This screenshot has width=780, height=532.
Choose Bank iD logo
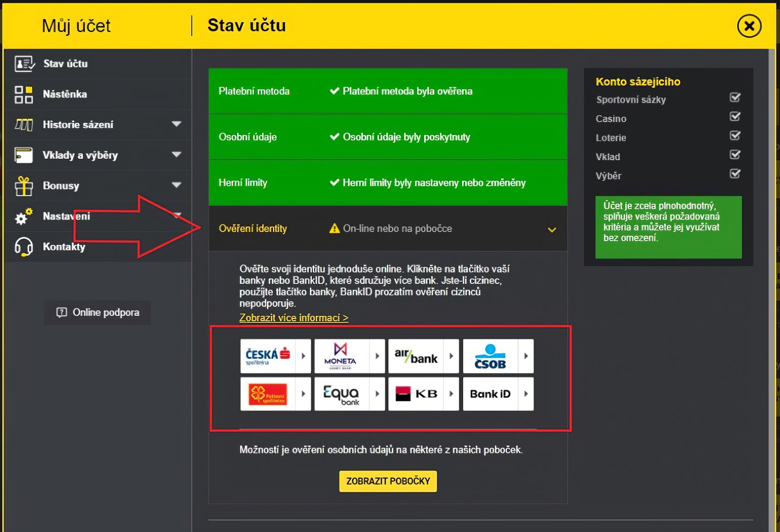(491, 394)
